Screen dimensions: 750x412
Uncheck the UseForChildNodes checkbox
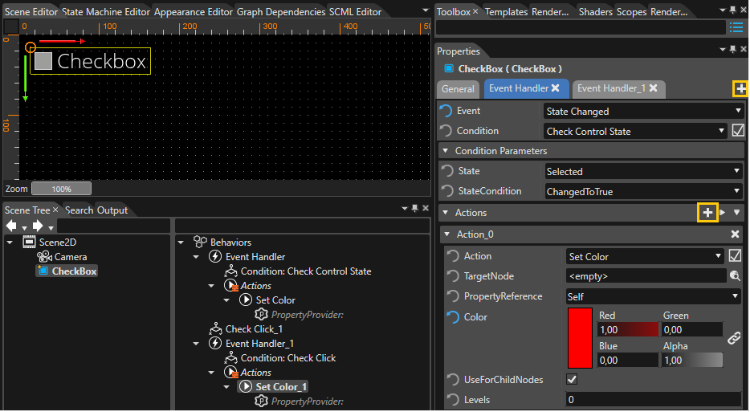point(572,379)
